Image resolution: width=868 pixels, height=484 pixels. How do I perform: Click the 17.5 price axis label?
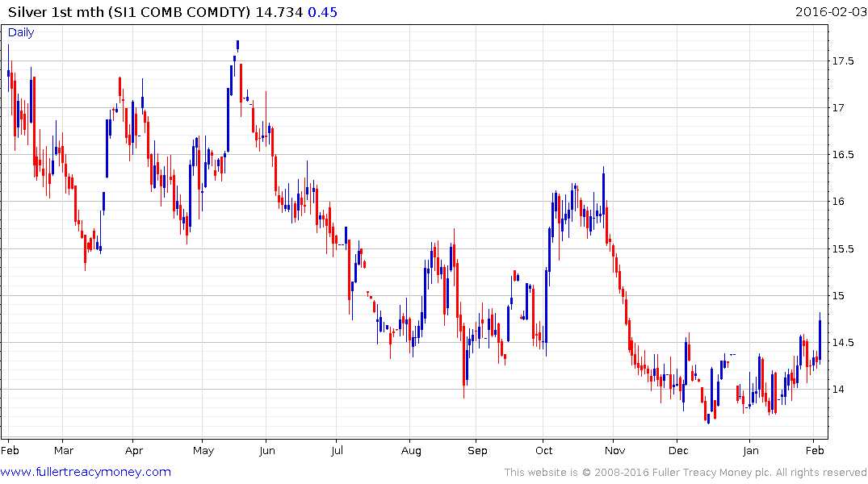coord(843,60)
